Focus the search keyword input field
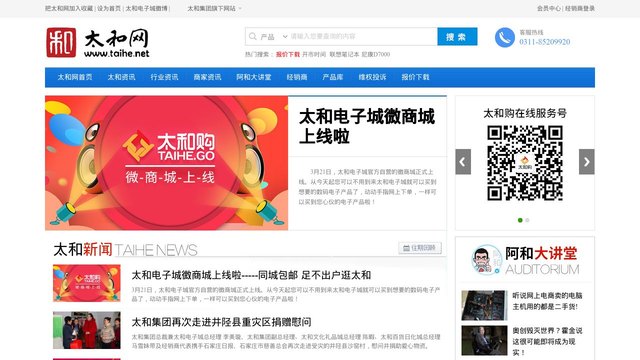Image resolution: width=640 pixels, height=360 pixels. (362, 37)
